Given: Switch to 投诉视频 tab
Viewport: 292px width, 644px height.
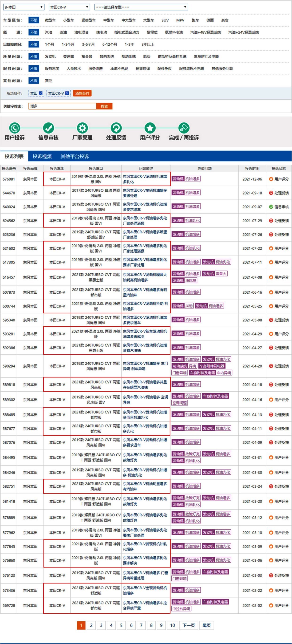Looking at the screenshot, I should click(x=42, y=157).
